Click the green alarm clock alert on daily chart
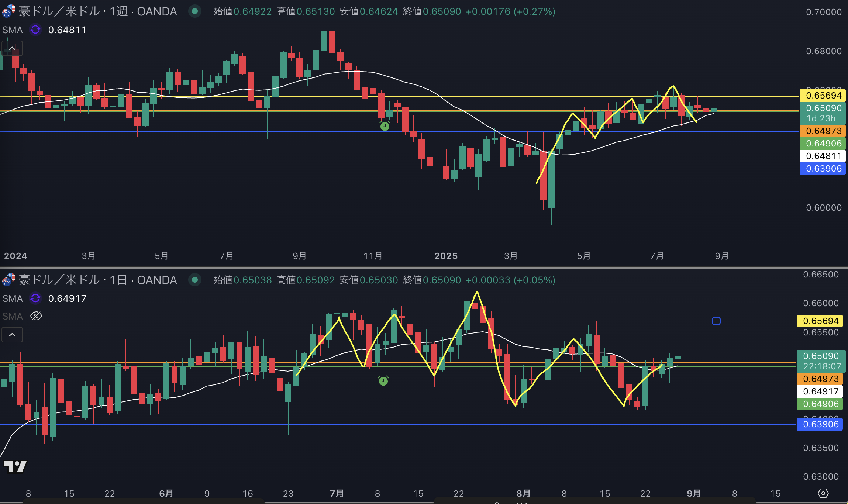Image resolution: width=848 pixels, height=504 pixels. [x=383, y=380]
